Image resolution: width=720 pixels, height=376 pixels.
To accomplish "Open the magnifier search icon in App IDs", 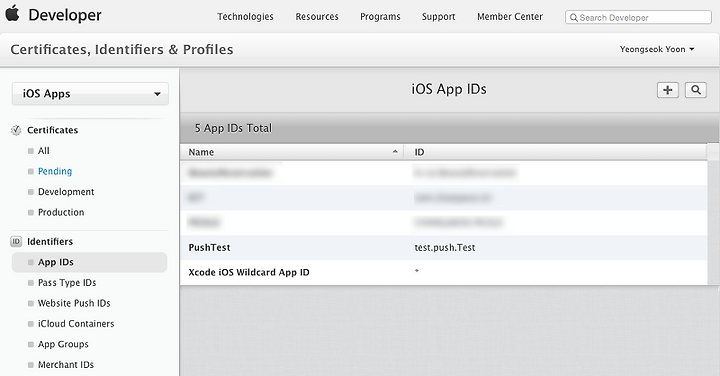I will click(696, 90).
